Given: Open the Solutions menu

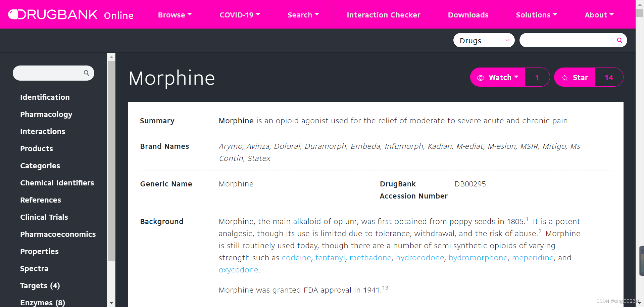Looking at the screenshot, I should pyautogui.click(x=536, y=15).
